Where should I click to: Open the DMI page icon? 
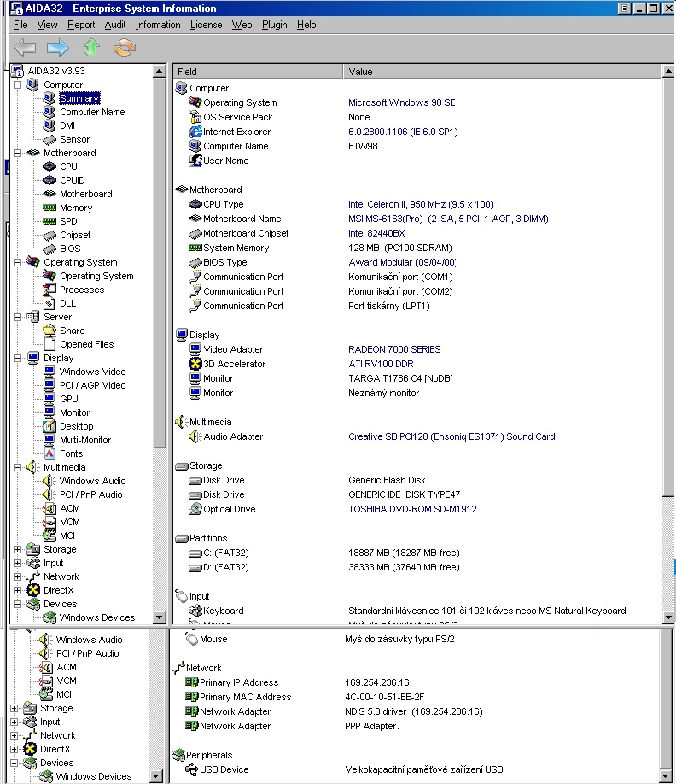coord(49,126)
